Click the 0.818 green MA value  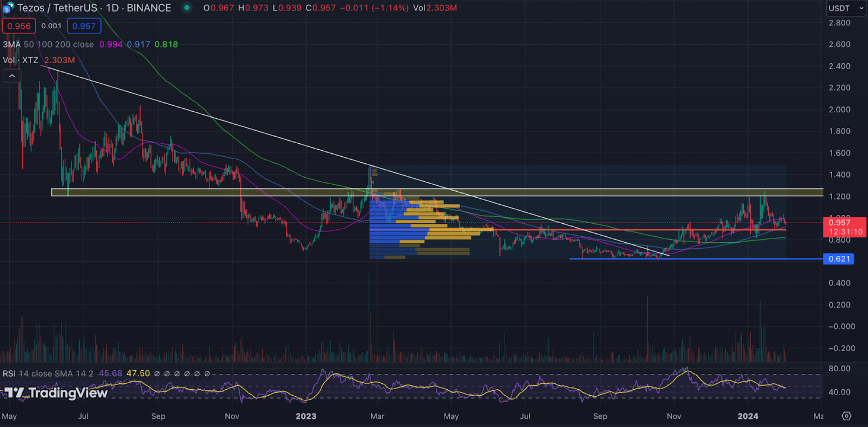166,45
